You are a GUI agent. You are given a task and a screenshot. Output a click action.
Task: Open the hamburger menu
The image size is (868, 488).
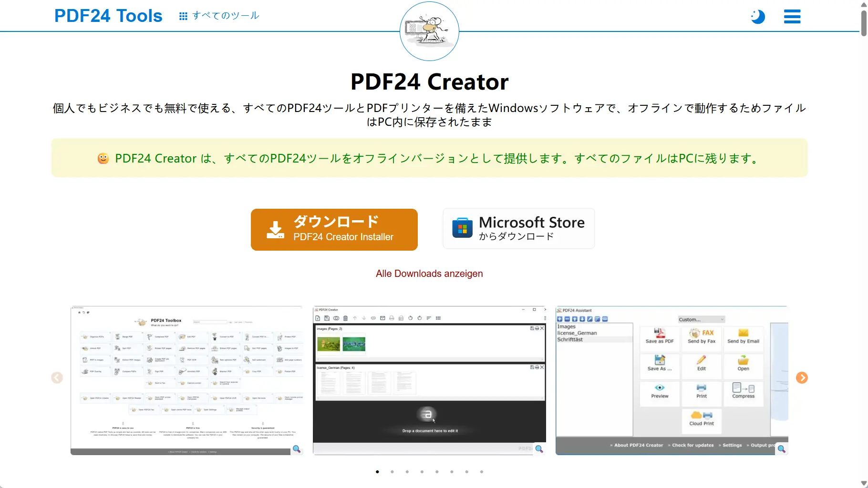(x=792, y=17)
